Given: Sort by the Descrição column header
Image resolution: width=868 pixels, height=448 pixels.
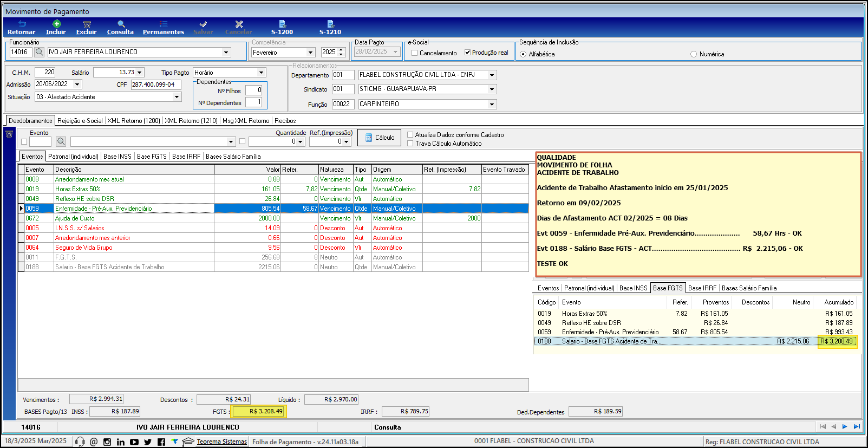Looking at the screenshot, I should click(x=134, y=170).
